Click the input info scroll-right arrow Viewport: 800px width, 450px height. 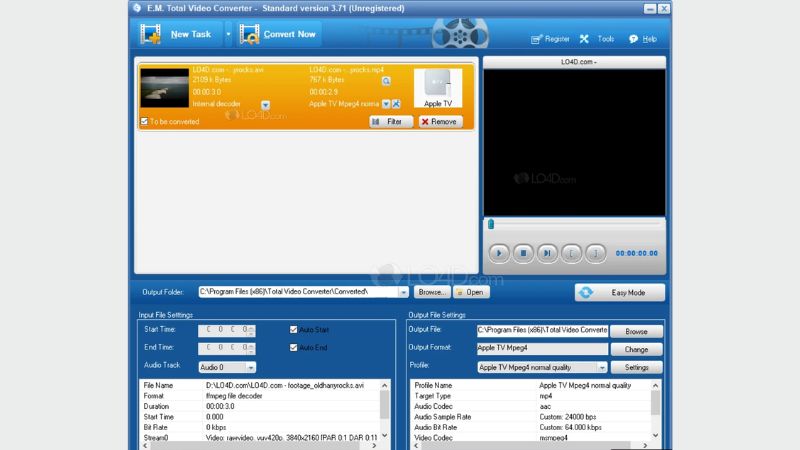coord(374,445)
